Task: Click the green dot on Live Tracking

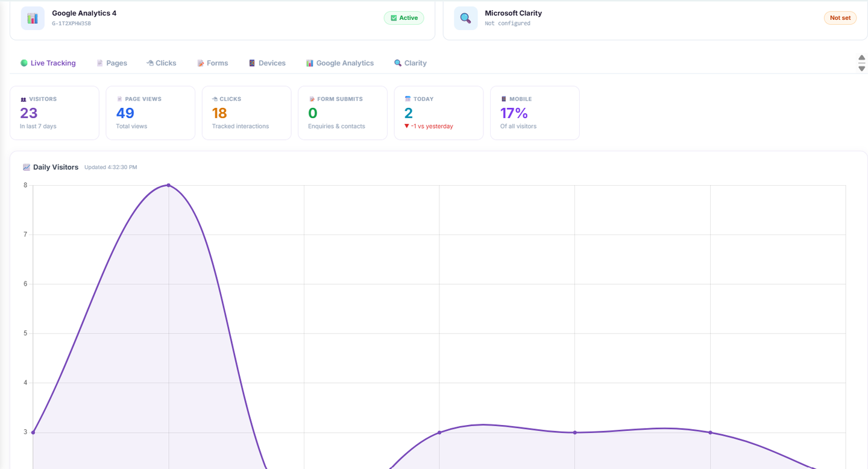Action: click(x=24, y=63)
